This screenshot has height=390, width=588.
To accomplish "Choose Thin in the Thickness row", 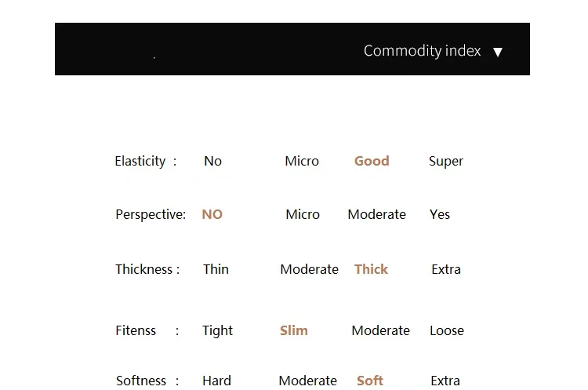I will click(216, 269).
